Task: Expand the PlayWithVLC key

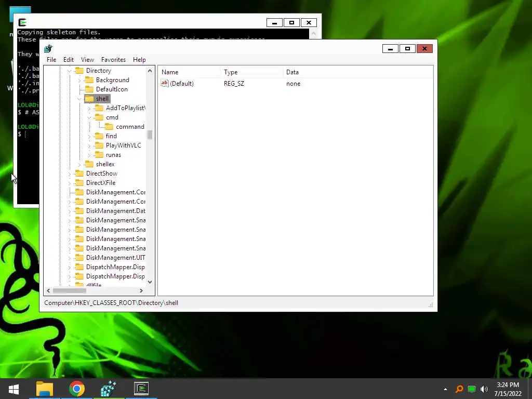Action: point(89,146)
